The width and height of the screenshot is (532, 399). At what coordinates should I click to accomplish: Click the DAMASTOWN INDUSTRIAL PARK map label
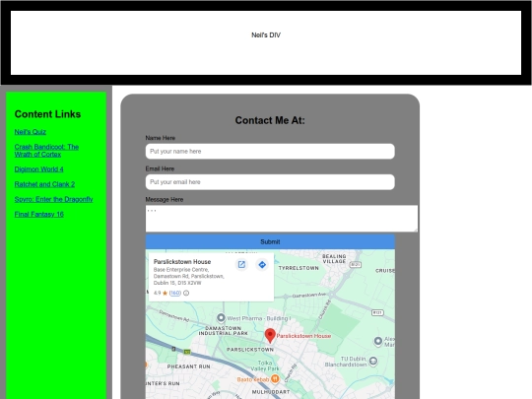pos(224,331)
